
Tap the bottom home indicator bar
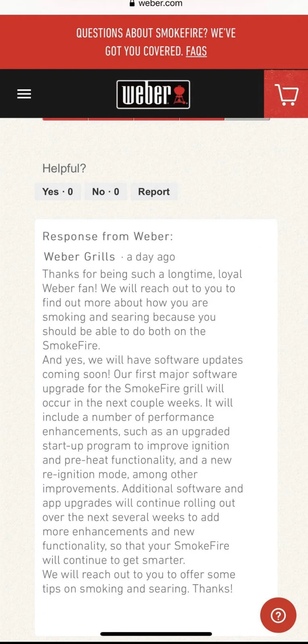point(156,634)
